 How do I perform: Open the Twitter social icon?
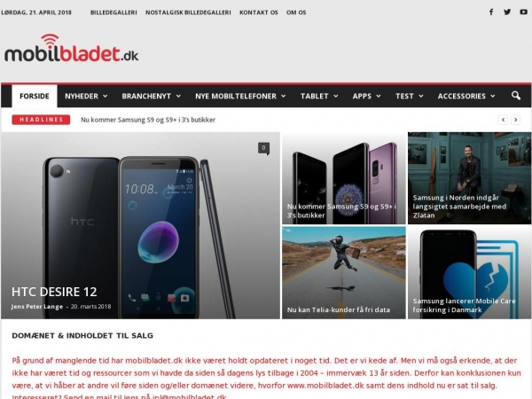pyautogui.click(x=507, y=12)
